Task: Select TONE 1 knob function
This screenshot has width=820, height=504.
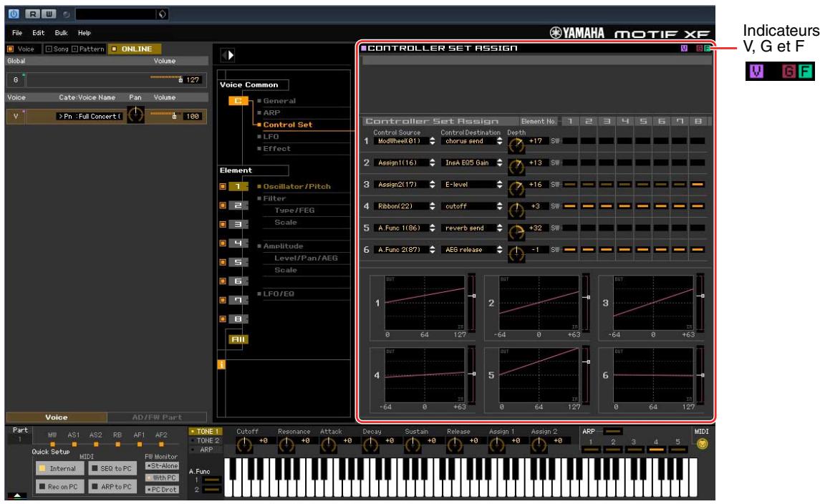Action: pyautogui.click(x=206, y=431)
